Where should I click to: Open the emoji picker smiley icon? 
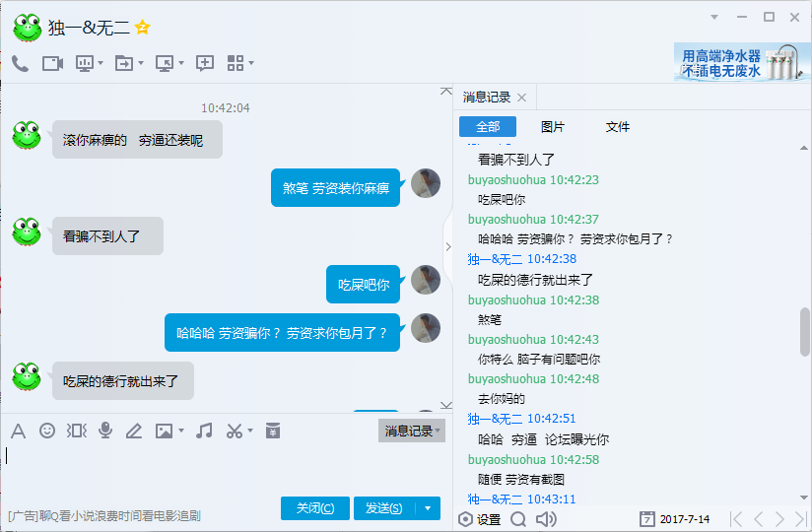pos(47,431)
